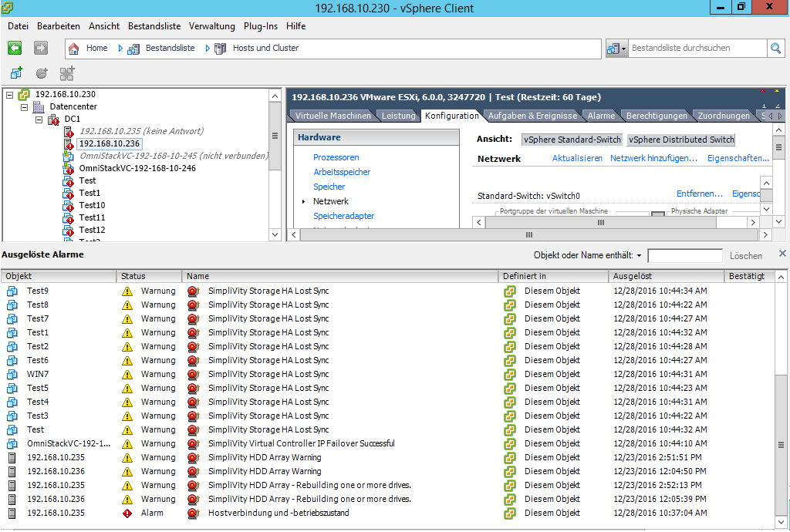This screenshot has width=790, height=532.
Task: Click the new vApp toolbar icon
Action: point(67,73)
